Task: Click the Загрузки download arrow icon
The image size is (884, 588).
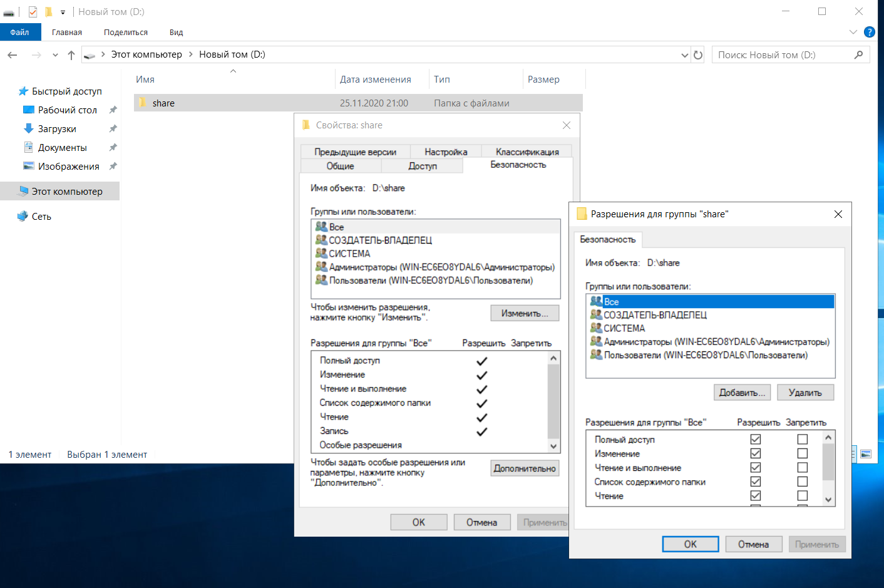Action: click(x=28, y=128)
